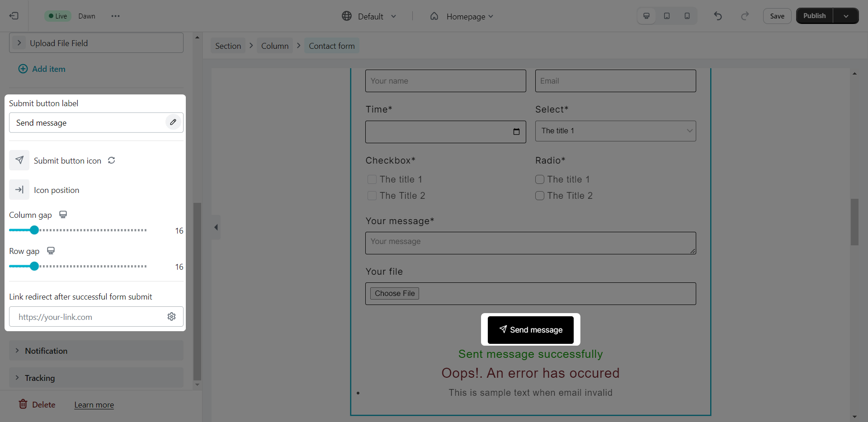The width and height of the screenshot is (868, 422).
Task: Open the three-dot more actions menu
Action: [x=115, y=16]
